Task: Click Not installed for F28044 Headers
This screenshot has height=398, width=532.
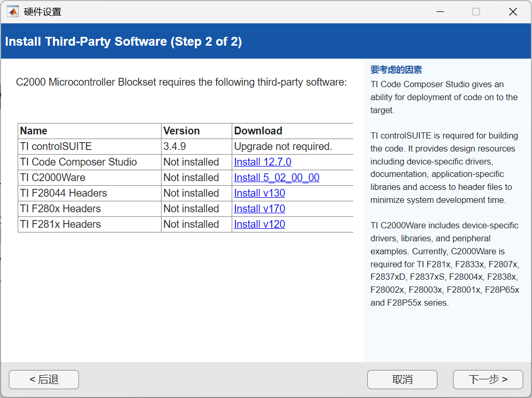Action: pos(196,193)
